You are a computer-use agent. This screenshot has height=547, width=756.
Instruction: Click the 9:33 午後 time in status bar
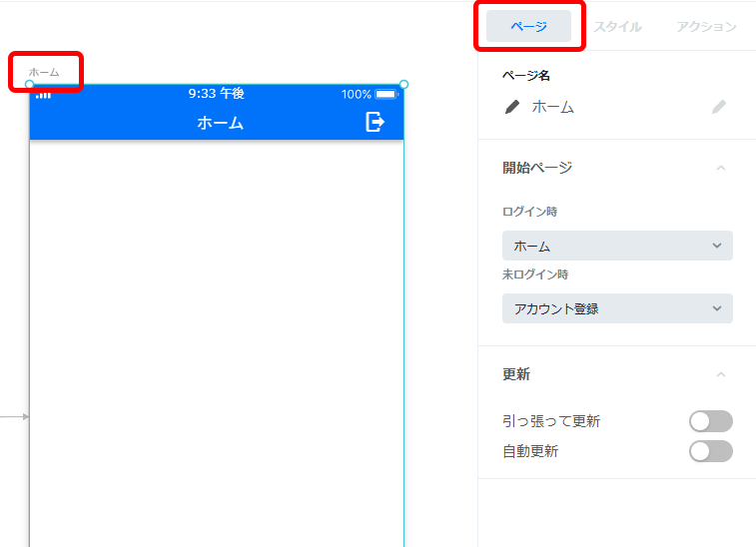[217, 94]
